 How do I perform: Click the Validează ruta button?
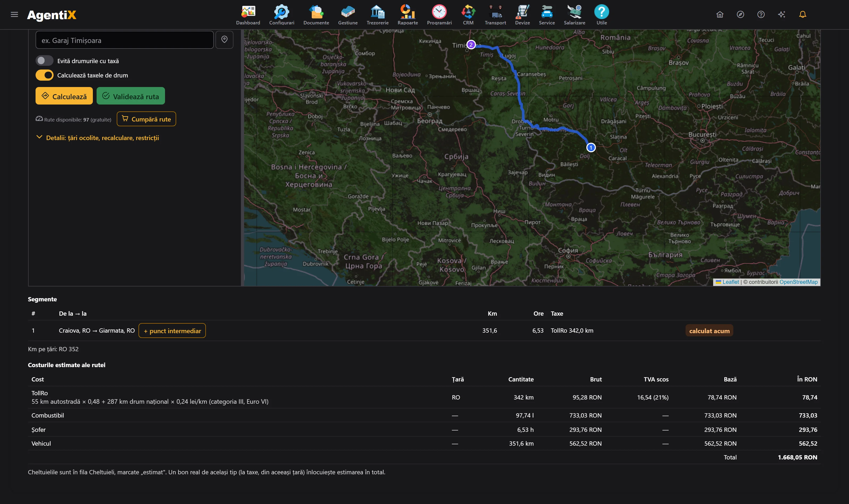(x=131, y=96)
